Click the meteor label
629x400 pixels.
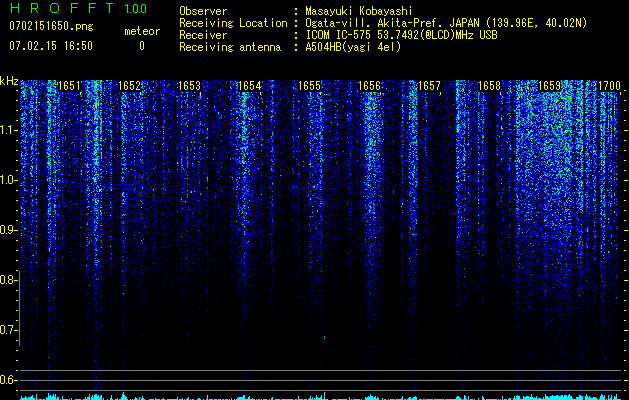coord(142,31)
